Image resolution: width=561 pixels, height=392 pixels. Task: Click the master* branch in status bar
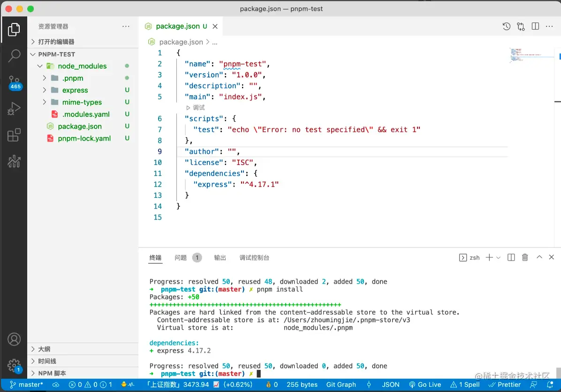pyautogui.click(x=26, y=384)
